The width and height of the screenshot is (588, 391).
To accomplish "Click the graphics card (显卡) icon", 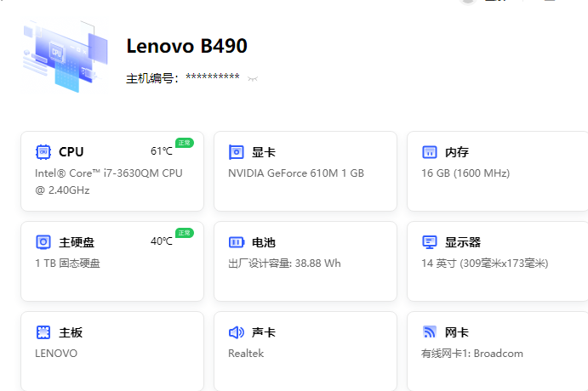I will (237, 152).
